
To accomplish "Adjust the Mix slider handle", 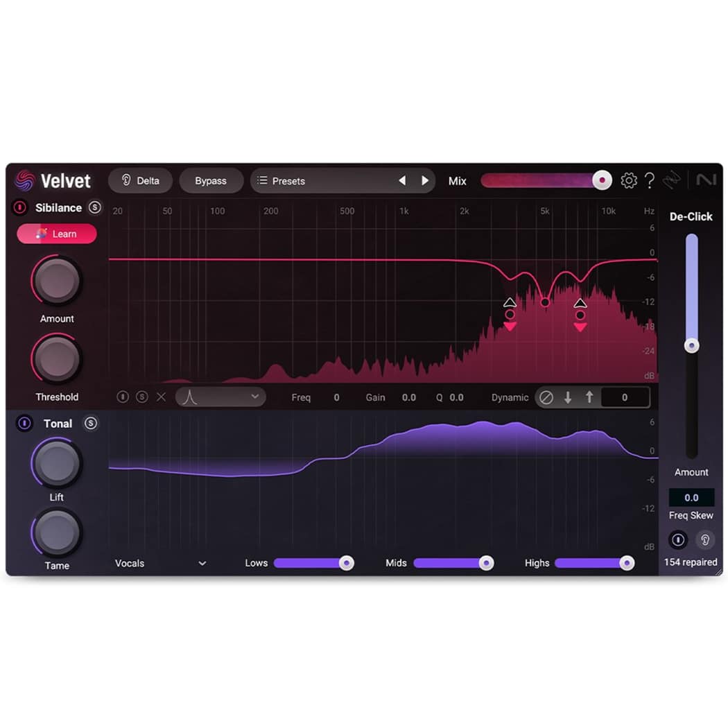I will pos(602,180).
